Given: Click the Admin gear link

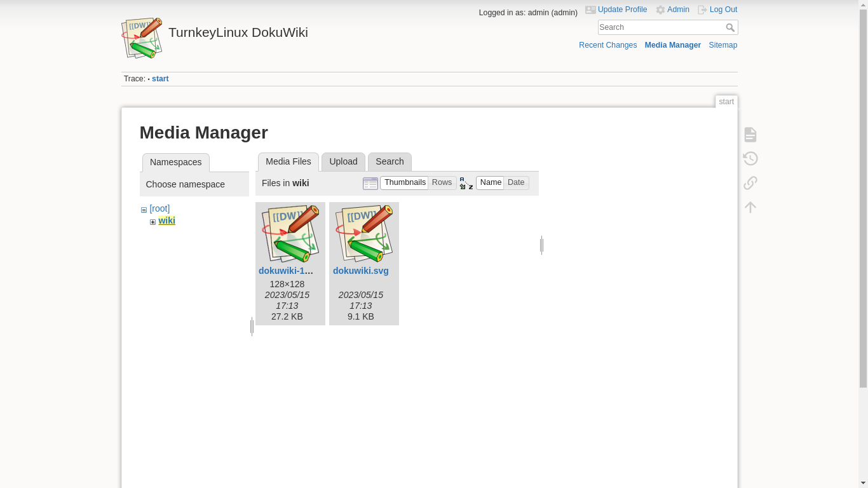Looking at the screenshot, I should 672,10.
